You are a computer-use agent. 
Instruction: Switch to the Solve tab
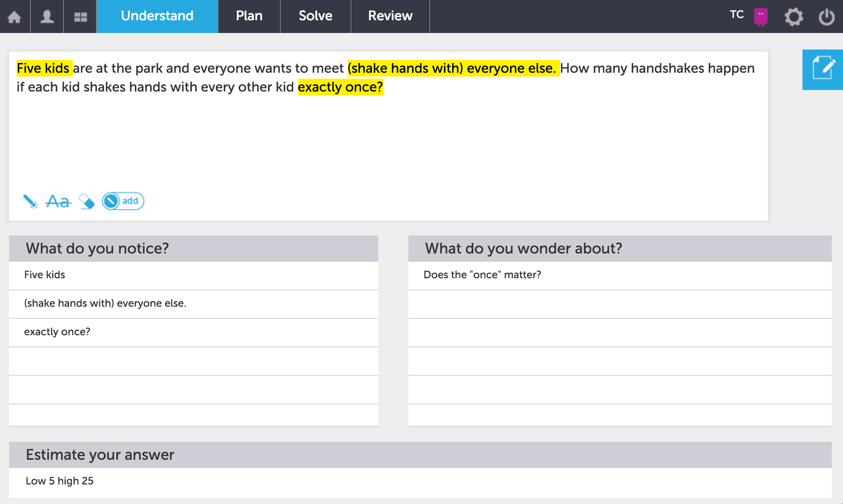(316, 16)
